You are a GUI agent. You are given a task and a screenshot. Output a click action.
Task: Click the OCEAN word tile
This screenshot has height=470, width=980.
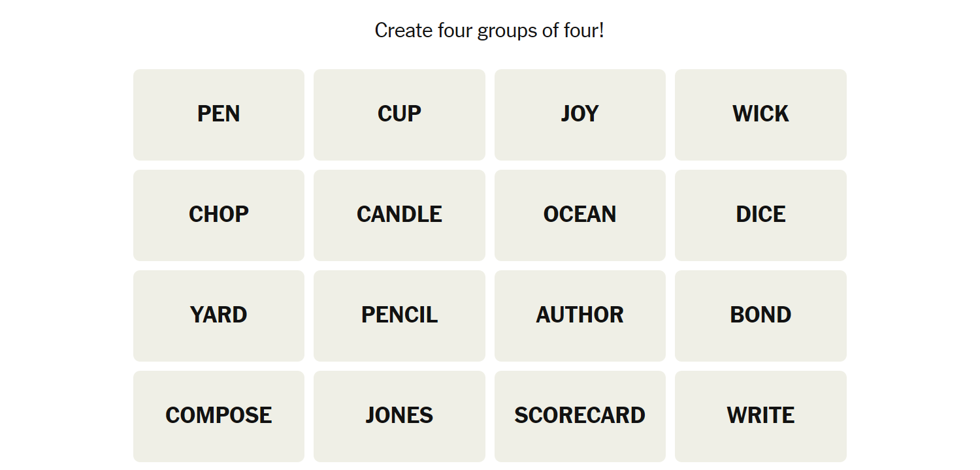(x=580, y=215)
